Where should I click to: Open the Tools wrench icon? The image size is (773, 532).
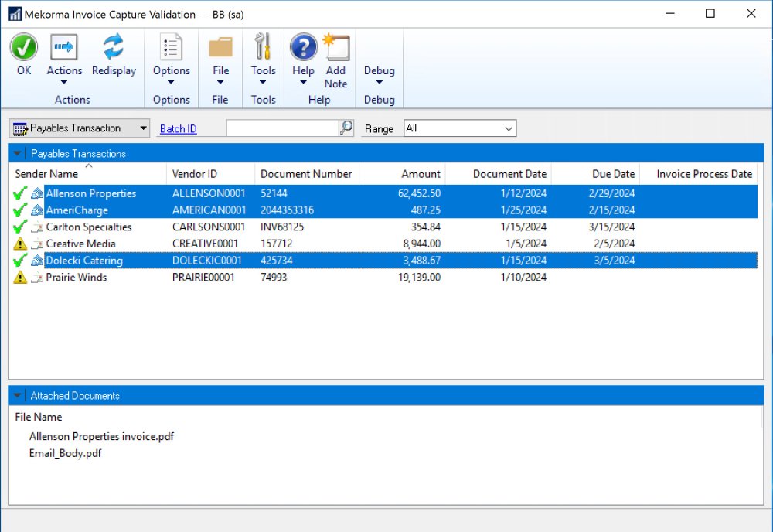pyautogui.click(x=263, y=48)
